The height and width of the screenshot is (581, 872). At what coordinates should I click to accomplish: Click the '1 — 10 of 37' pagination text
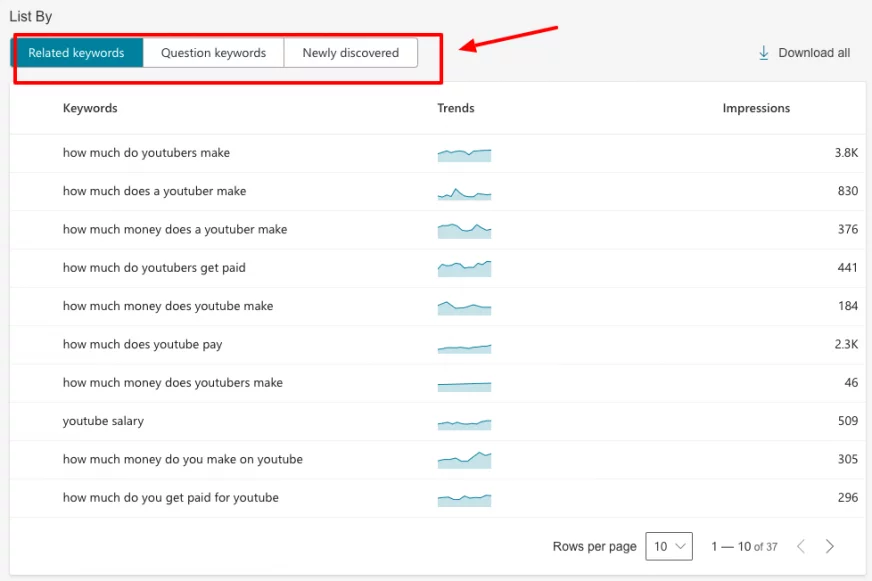(x=744, y=547)
